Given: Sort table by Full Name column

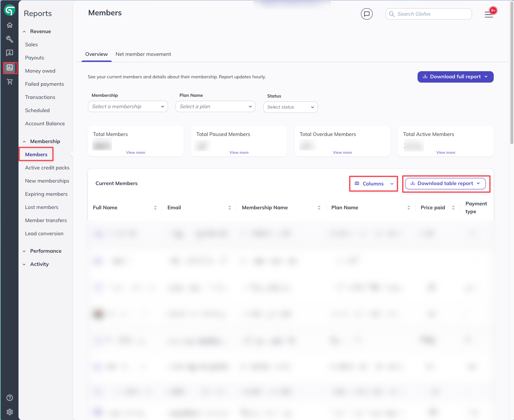Looking at the screenshot, I should point(155,208).
